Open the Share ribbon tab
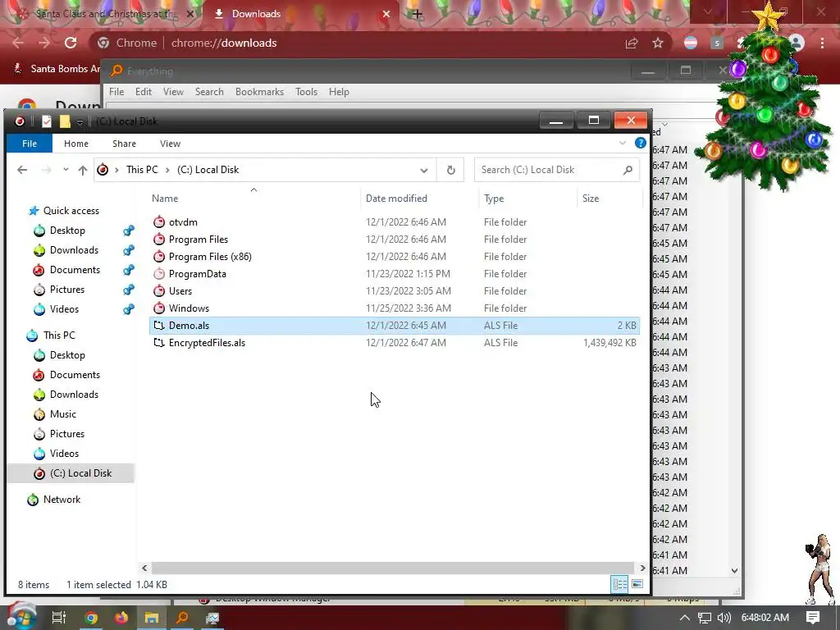840x630 pixels. pyautogui.click(x=125, y=144)
